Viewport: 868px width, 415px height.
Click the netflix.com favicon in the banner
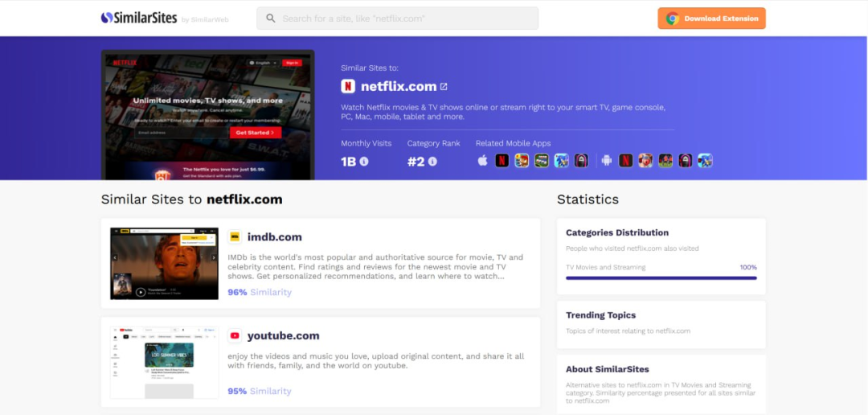348,86
